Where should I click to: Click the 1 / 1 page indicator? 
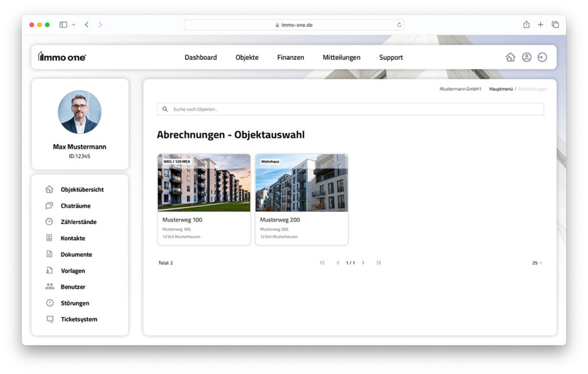click(350, 263)
